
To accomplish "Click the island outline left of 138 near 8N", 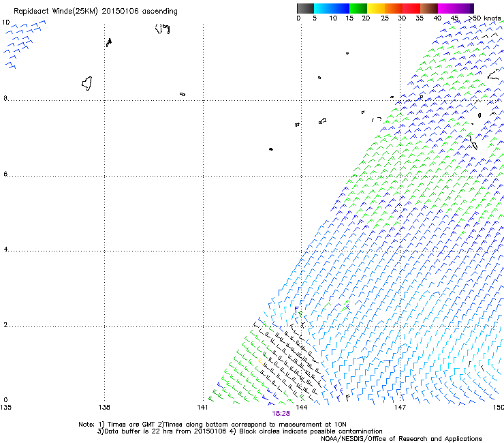I will (x=87, y=84).
